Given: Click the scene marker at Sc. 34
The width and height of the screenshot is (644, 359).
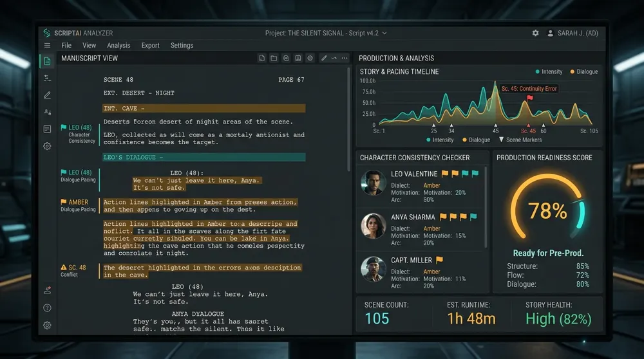Looking at the screenshot, I should pos(451,125).
